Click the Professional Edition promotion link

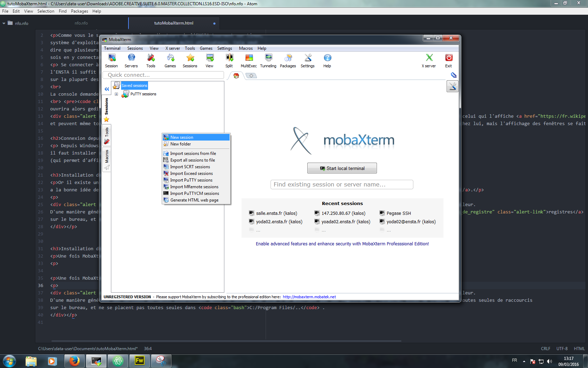342,244
